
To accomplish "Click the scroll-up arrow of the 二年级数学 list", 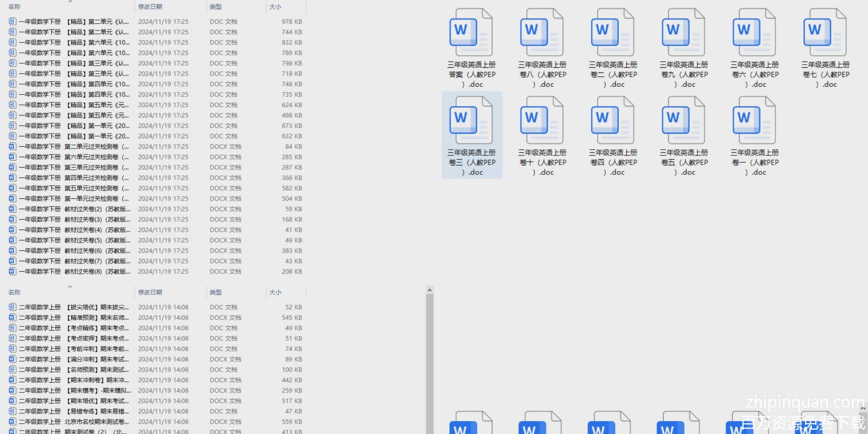I will point(430,290).
